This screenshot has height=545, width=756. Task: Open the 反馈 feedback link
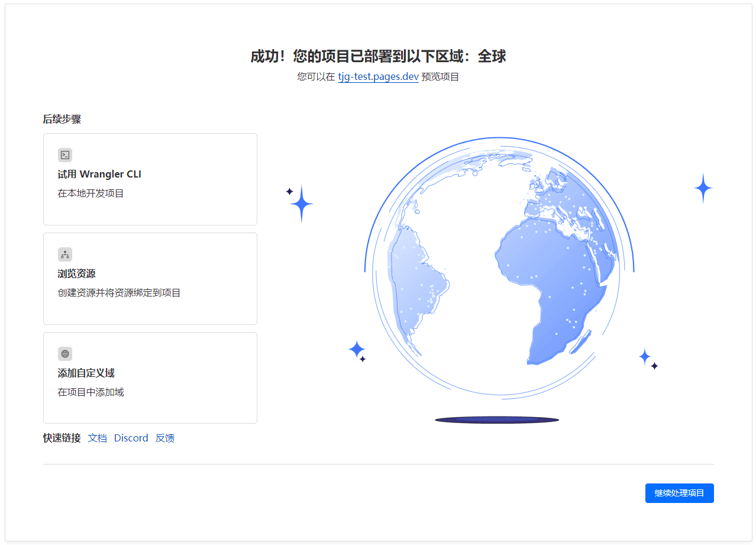click(x=164, y=438)
